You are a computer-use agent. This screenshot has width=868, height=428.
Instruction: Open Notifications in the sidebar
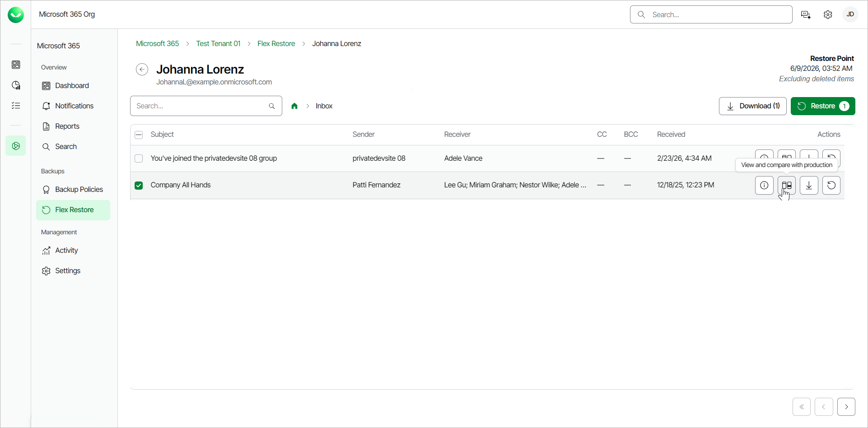73,106
